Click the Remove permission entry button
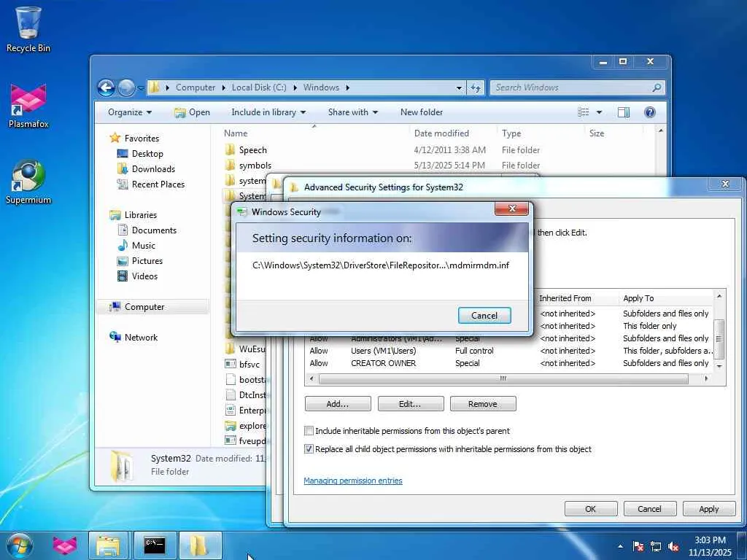 point(483,404)
